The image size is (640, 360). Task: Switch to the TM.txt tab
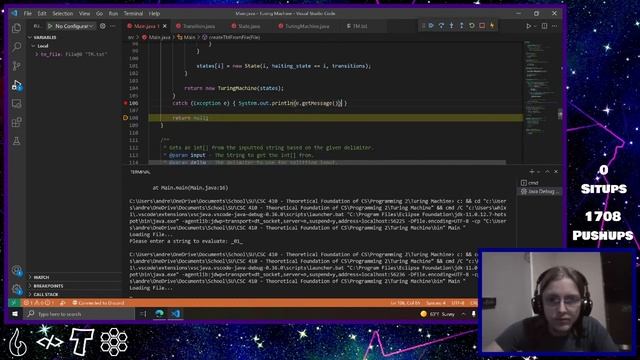[x=360, y=26]
